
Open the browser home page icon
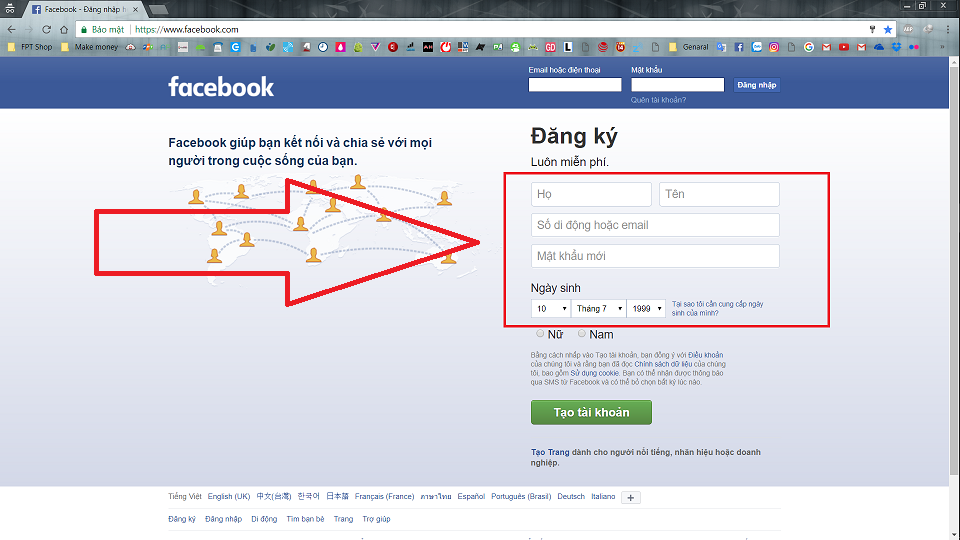click(x=64, y=29)
